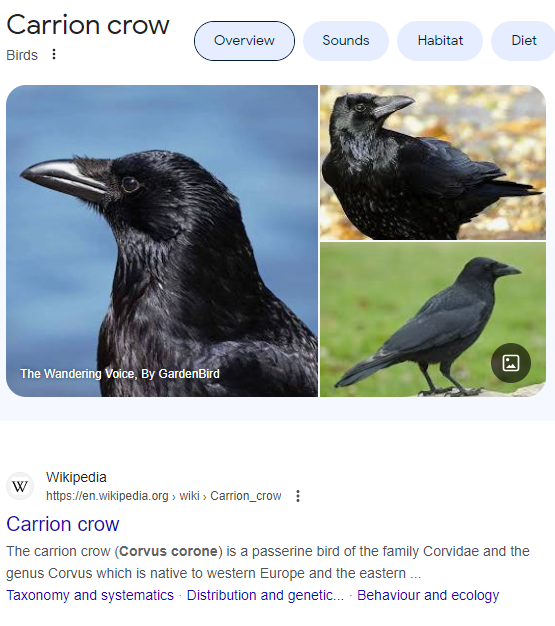Click the Wikipedia site name label
This screenshot has height=626, width=555.
(76, 477)
